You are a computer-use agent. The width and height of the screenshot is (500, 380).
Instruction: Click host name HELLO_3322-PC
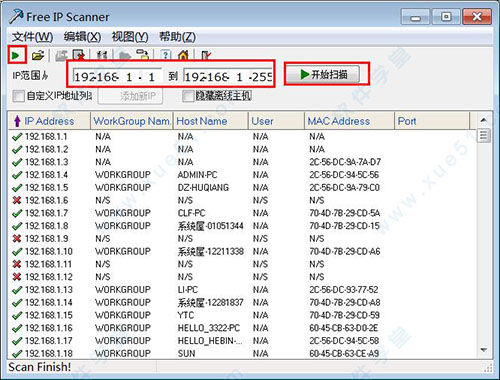[209, 328]
